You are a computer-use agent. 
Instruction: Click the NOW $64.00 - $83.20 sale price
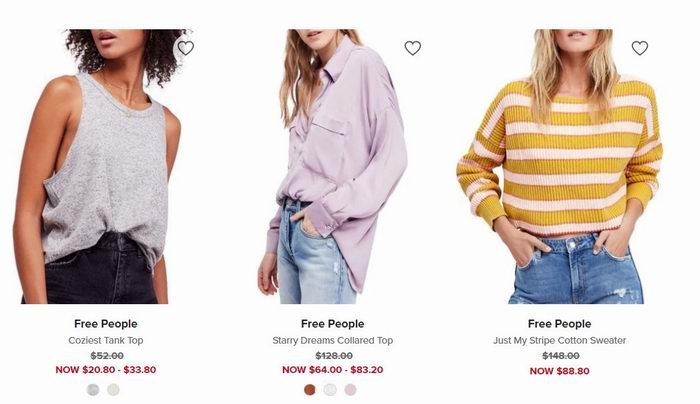(333, 370)
